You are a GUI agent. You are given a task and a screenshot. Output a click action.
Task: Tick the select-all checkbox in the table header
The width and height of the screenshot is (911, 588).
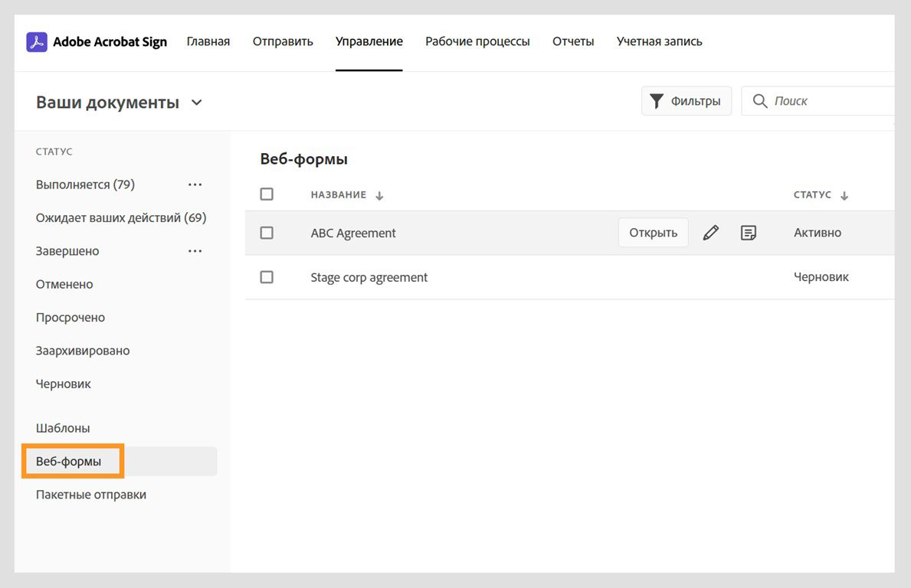click(x=267, y=194)
